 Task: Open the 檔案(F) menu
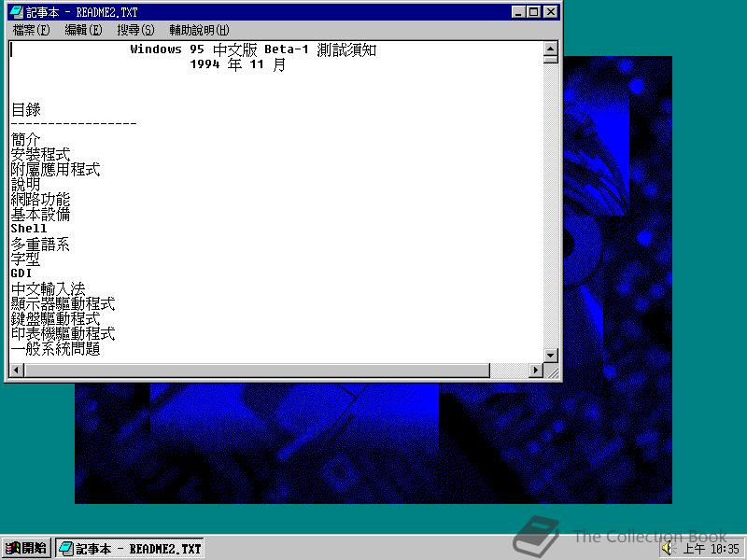coord(32,30)
